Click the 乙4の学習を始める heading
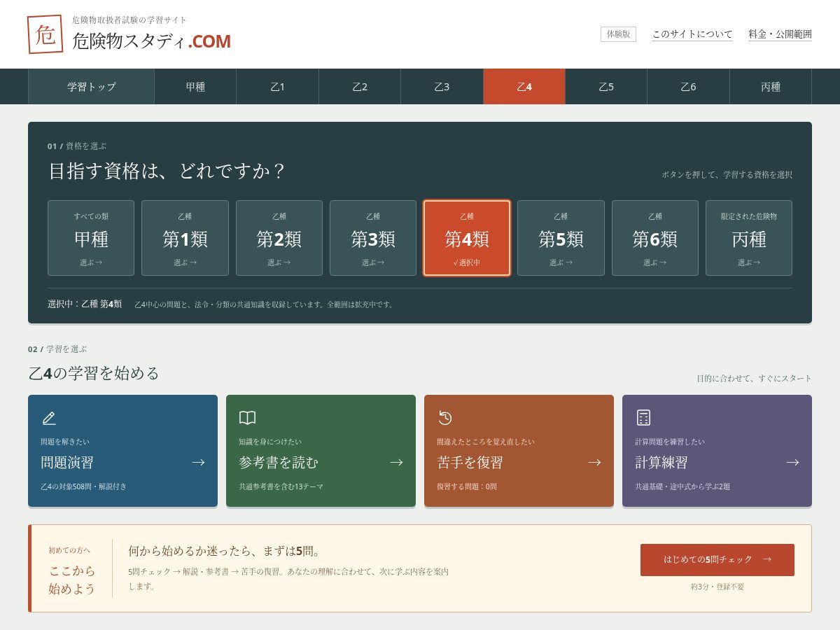The width and height of the screenshot is (840, 630). [x=94, y=373]
